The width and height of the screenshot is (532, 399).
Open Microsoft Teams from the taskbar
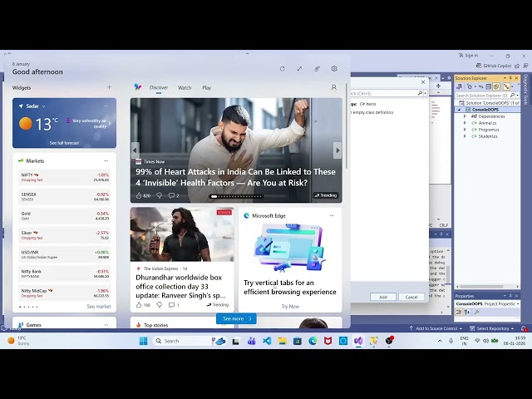coord(251,341)
